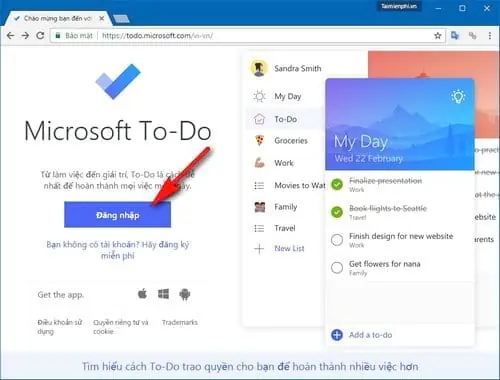Reload the page with the refresh icon
This screenshot has width=500, height=380.
pyautogui.click(x=40, y=35)
